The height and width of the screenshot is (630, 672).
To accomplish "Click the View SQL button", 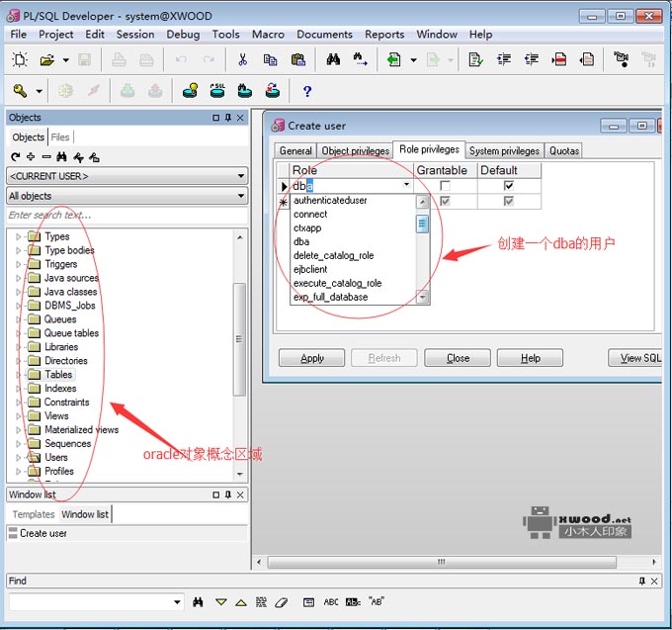I will [x=635, y=358].
